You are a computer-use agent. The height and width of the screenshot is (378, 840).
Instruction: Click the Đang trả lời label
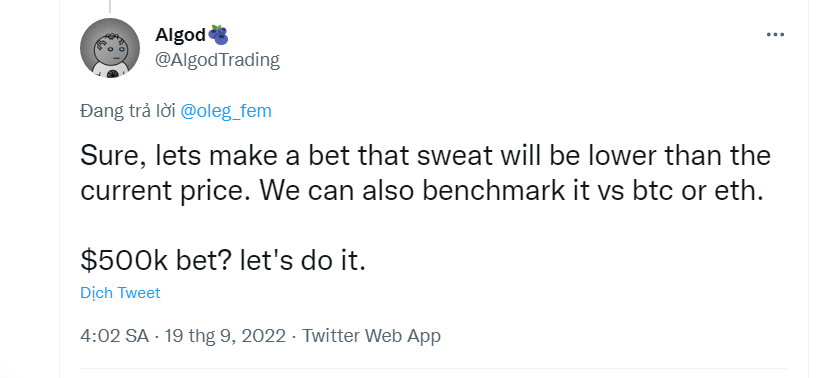(128, 111)
